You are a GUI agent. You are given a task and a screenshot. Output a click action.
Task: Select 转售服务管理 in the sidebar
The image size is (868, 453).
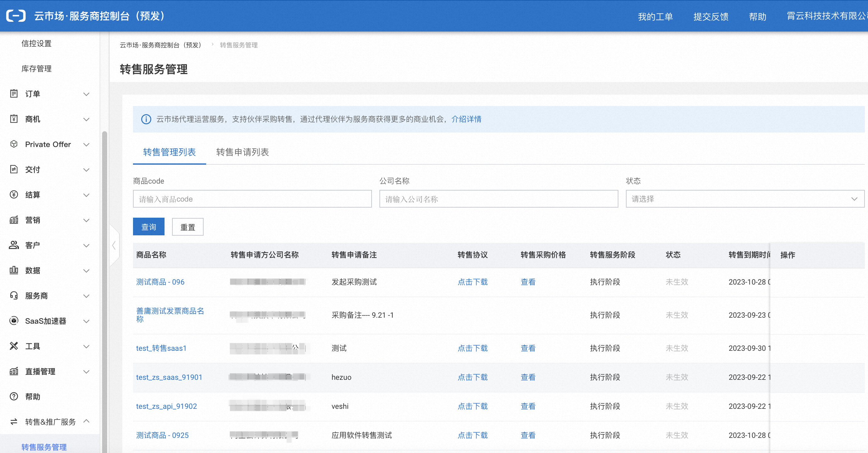(44, 447)
